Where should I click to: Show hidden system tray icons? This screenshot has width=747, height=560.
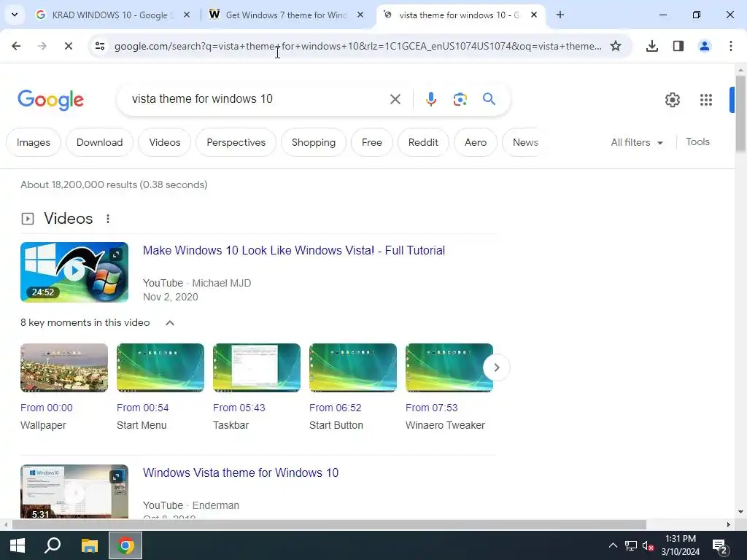(613, 545)
